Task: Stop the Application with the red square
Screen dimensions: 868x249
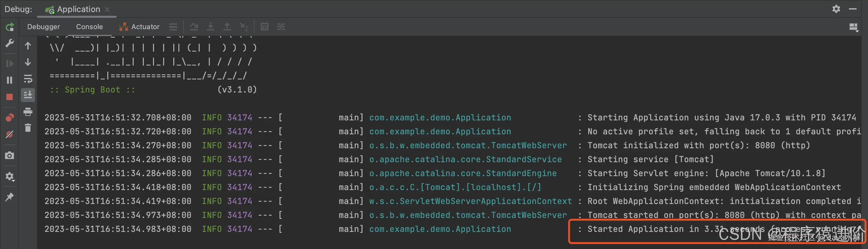Action: tap(10, 97)
